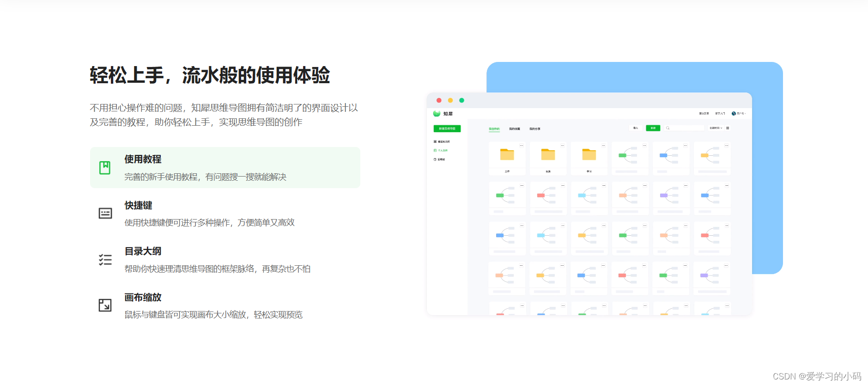
Task: Click the 帮助你快速理清思维导图的框架脉络 description
Action: coord(218,269)
